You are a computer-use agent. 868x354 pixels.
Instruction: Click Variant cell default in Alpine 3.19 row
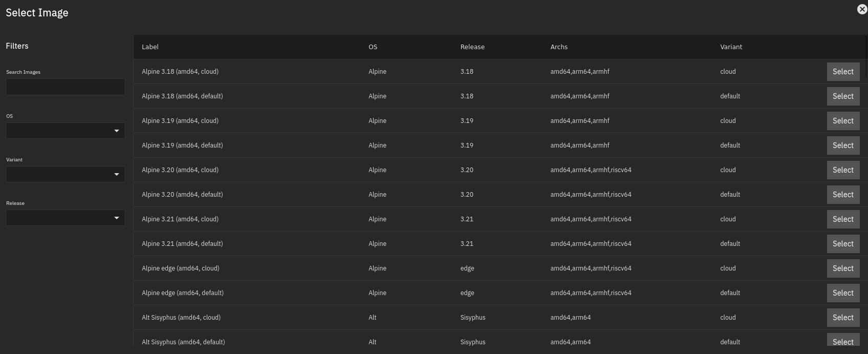tap(730, 145)
